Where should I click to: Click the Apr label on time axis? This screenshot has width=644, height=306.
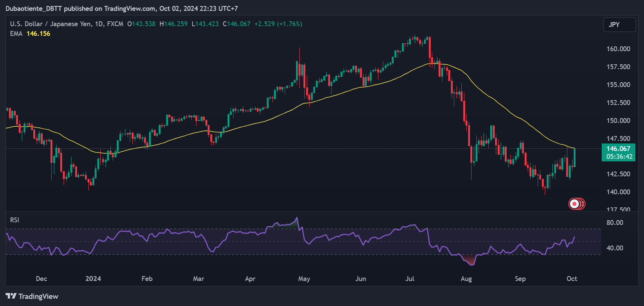250,279
